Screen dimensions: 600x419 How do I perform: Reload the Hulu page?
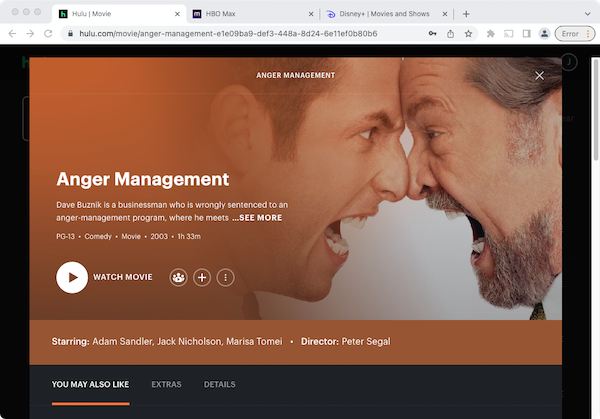(48, 34)
